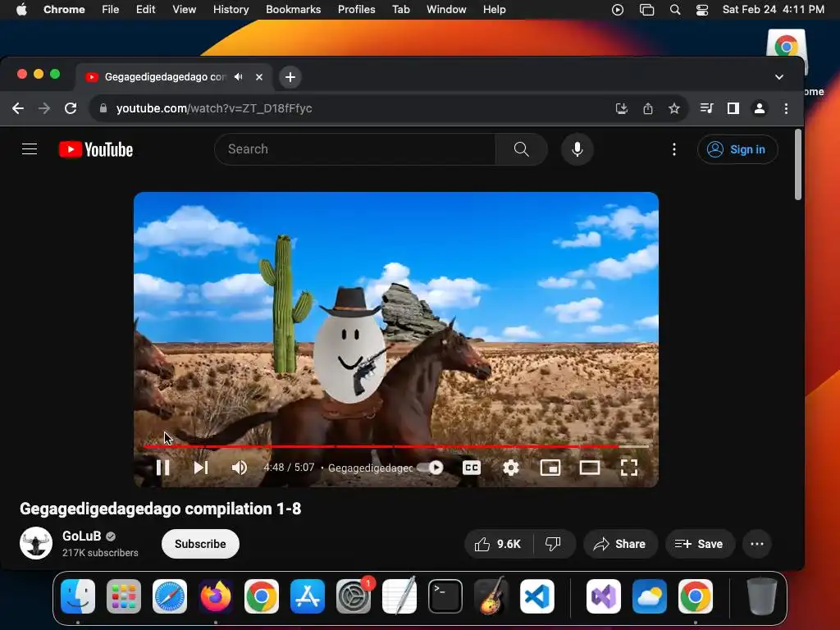
Task: Open Chrome three-dot menu
Action: [786, 108]
